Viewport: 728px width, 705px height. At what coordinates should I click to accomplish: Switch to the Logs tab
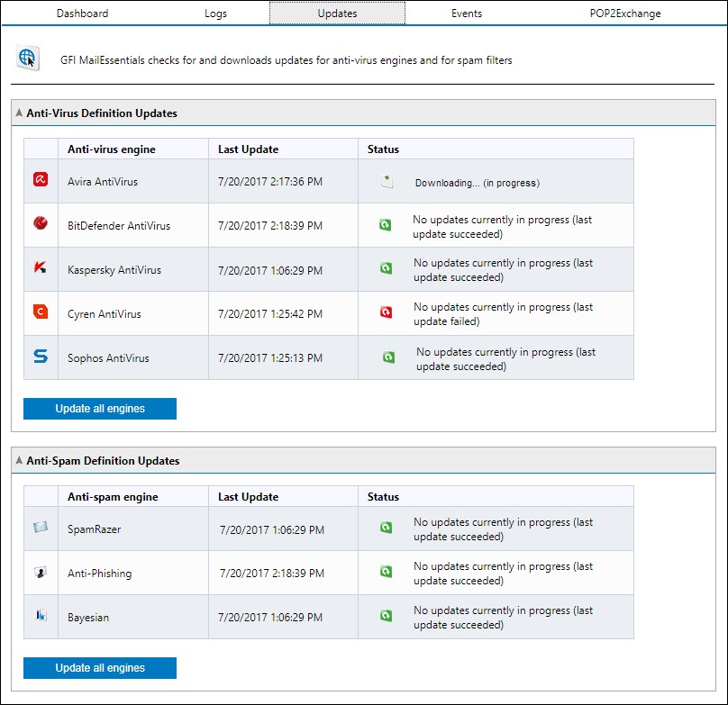tap(216, 14)
